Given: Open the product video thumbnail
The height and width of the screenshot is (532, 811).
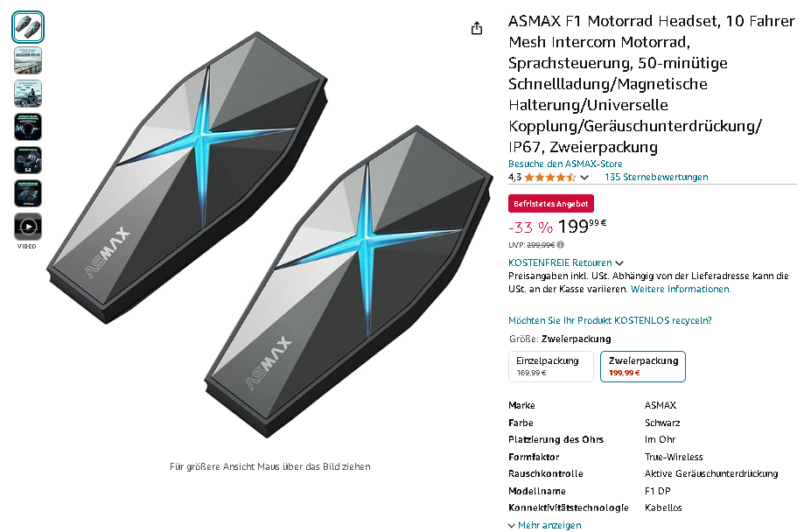Looking at the screenshot, I should (x=28, y=227).
